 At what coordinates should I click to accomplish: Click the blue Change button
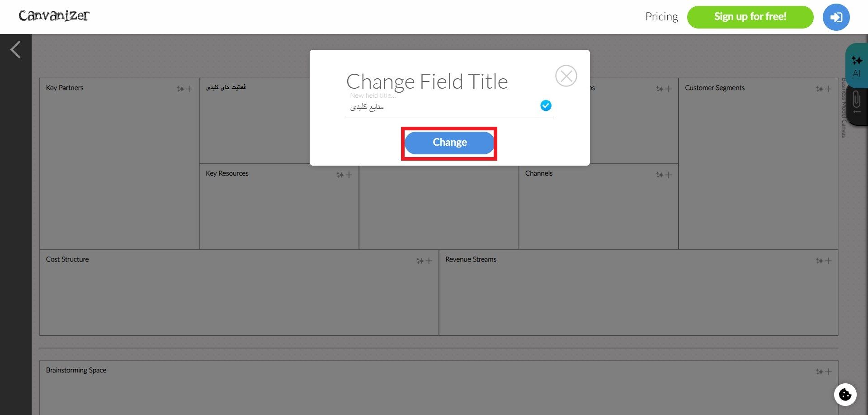point(449,143)
